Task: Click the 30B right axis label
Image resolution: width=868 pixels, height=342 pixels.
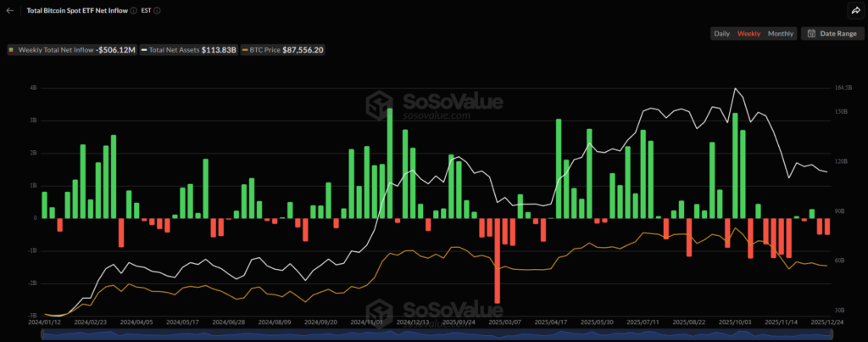Action: coord(840,311)
